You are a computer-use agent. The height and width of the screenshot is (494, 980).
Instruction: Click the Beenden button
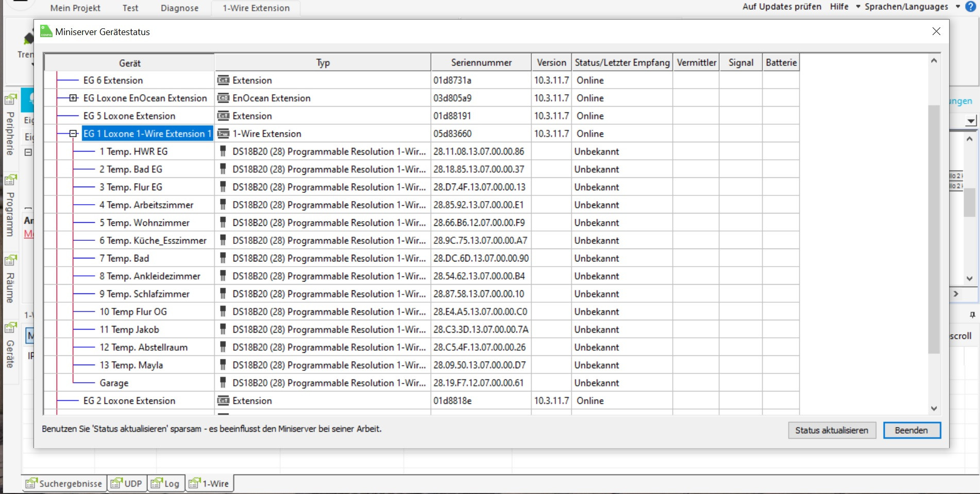[x=911, y=430]
